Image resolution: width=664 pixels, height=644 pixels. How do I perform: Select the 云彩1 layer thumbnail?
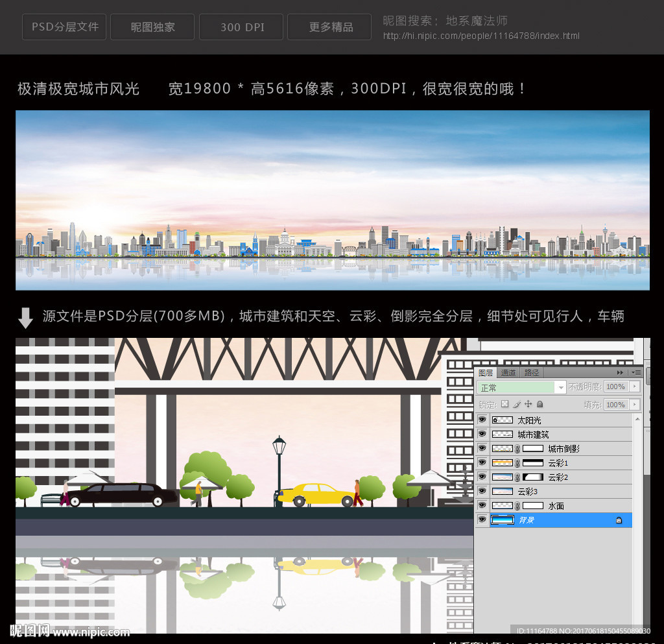point(503,463)
